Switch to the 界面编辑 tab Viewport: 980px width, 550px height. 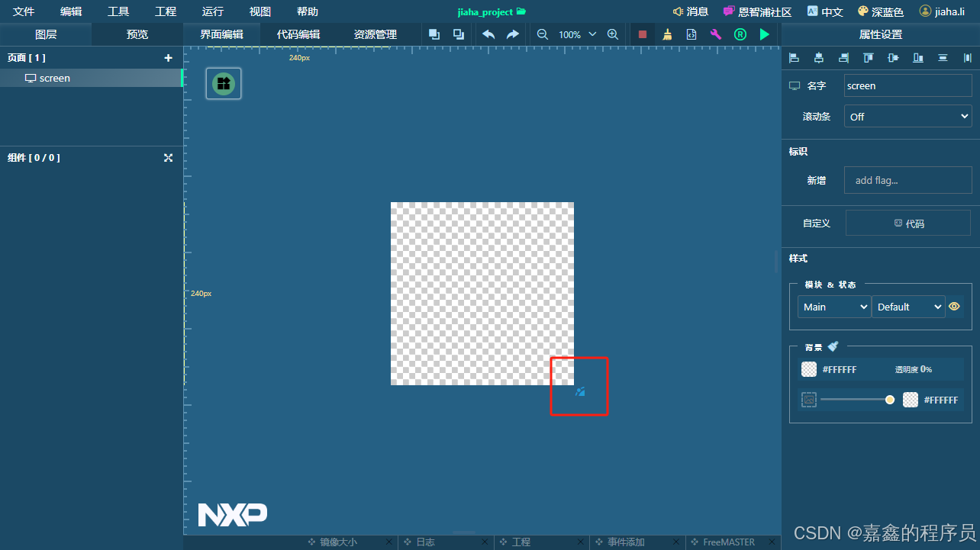click(x=222, y=34)
